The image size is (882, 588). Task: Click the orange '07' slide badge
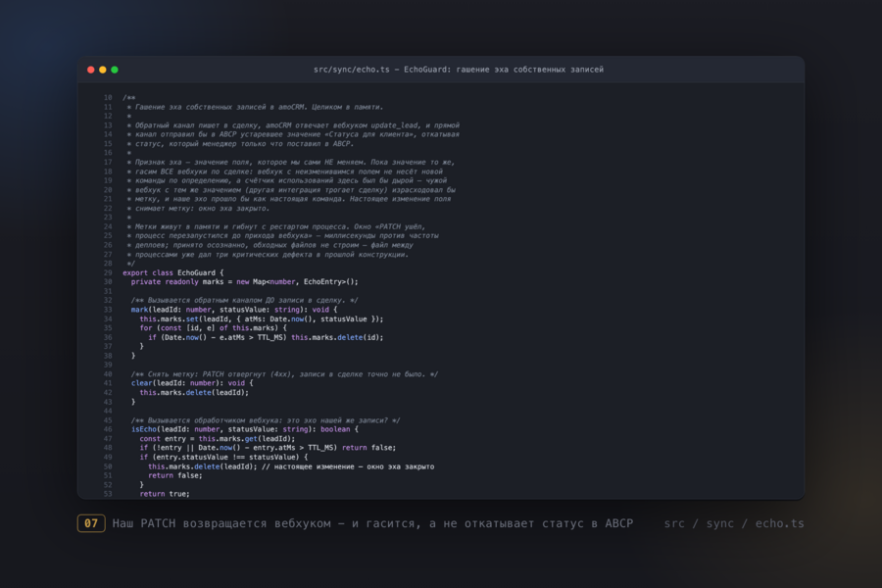click(91, 523)
